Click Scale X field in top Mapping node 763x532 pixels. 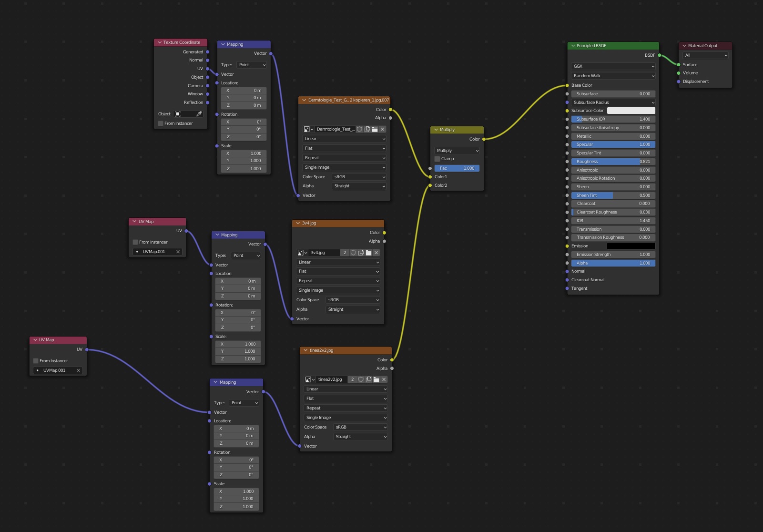pyautogui.click(x=244, y=153)
